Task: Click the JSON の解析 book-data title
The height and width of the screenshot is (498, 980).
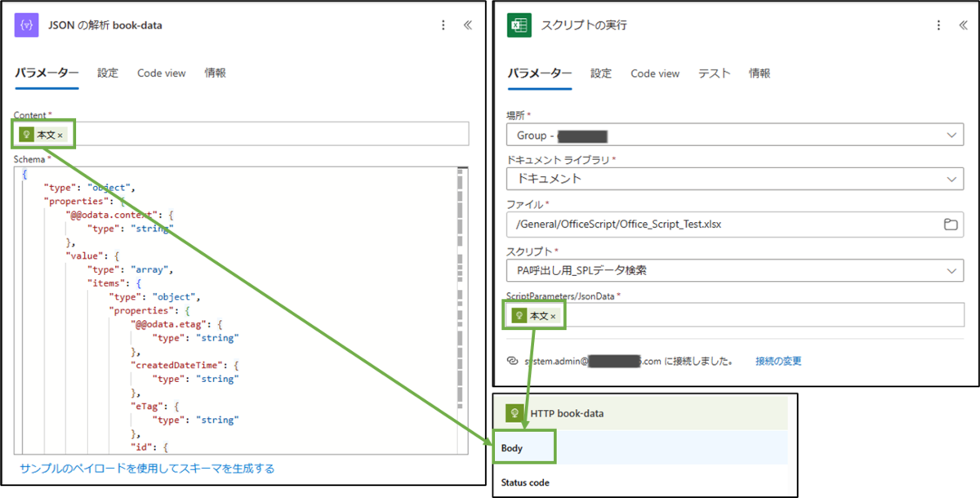Action: pyautogui.click(x=105, y=25)
